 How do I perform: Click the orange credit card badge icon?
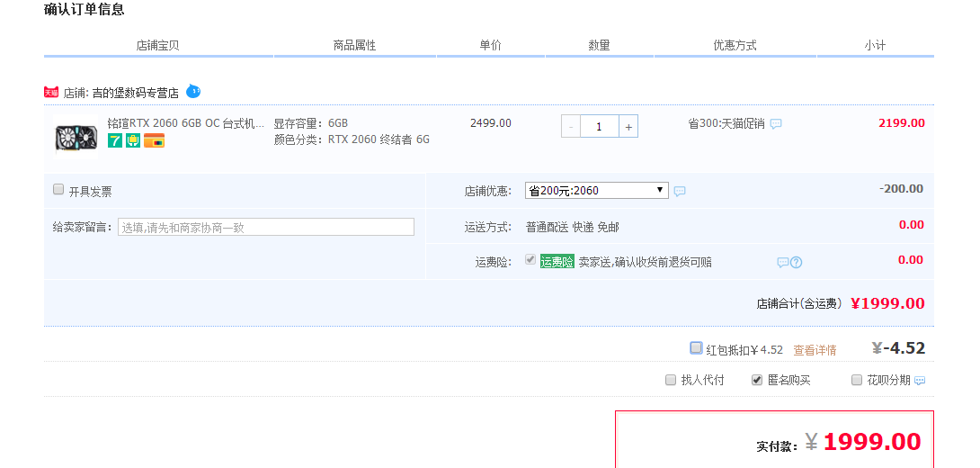click(x=154, y=140)
